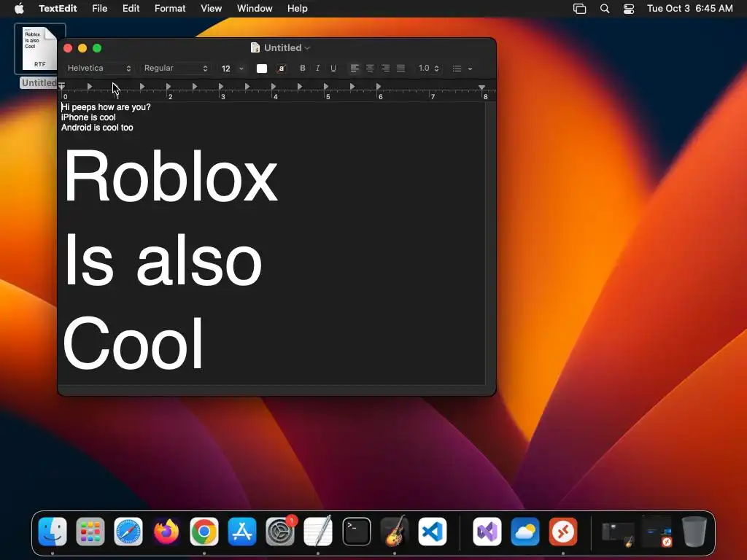Screen dimensions: 747x560
Task: Open the File menu
Action: tap(99, 8)
